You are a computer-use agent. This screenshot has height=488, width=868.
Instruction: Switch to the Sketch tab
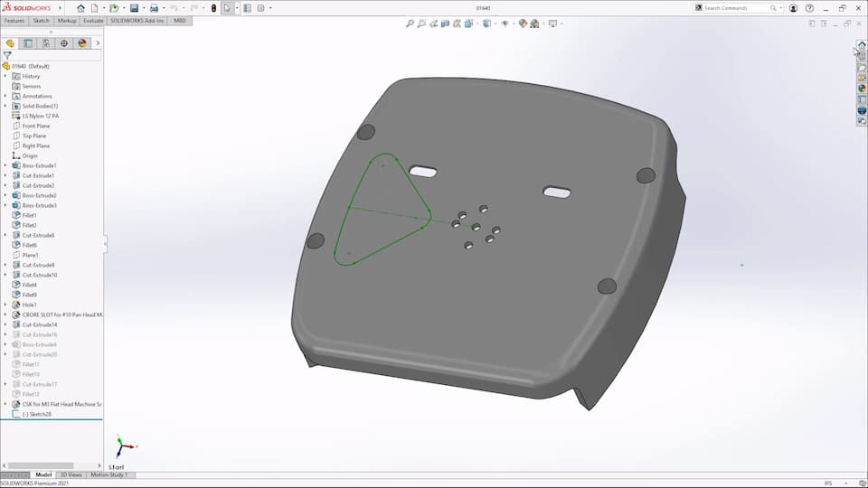coord(41,20)
